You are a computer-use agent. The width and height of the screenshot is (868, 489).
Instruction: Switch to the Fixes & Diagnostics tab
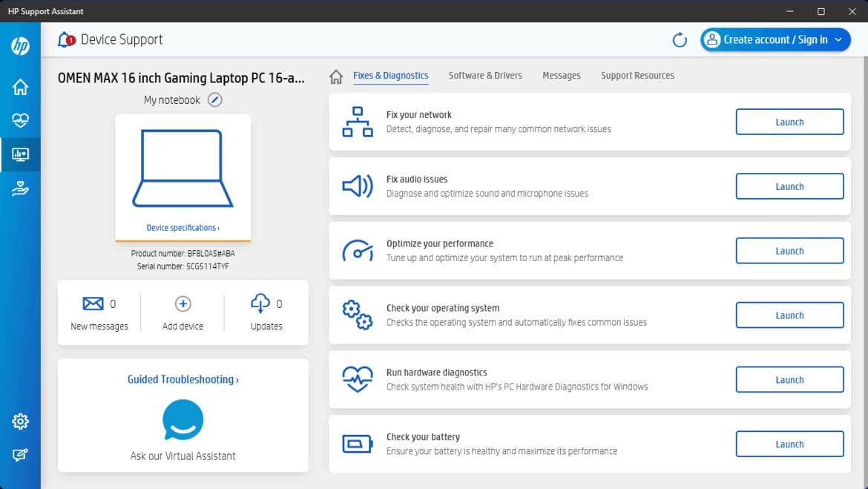coord(390,76)
